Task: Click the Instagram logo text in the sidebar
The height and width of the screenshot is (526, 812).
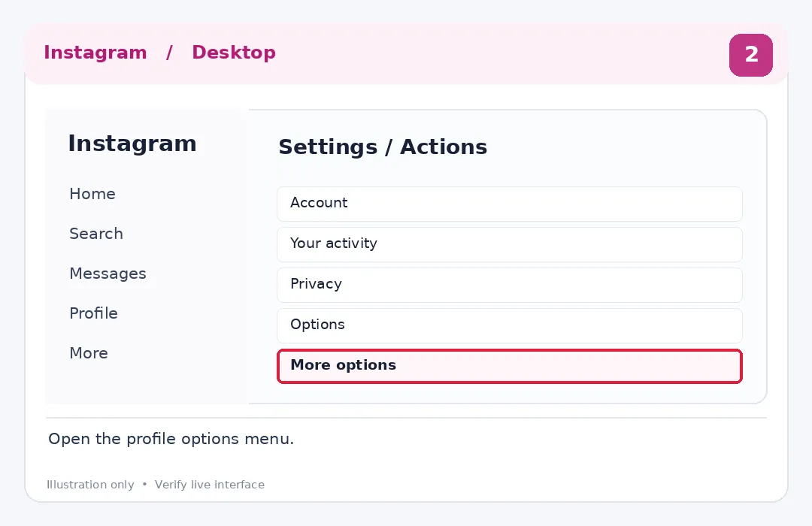Action: coord(132,144)
